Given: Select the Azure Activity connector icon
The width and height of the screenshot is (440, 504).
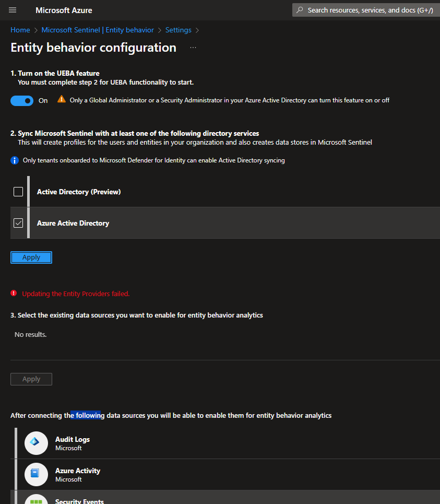Looking at the screenshot, I should point(37,474).
